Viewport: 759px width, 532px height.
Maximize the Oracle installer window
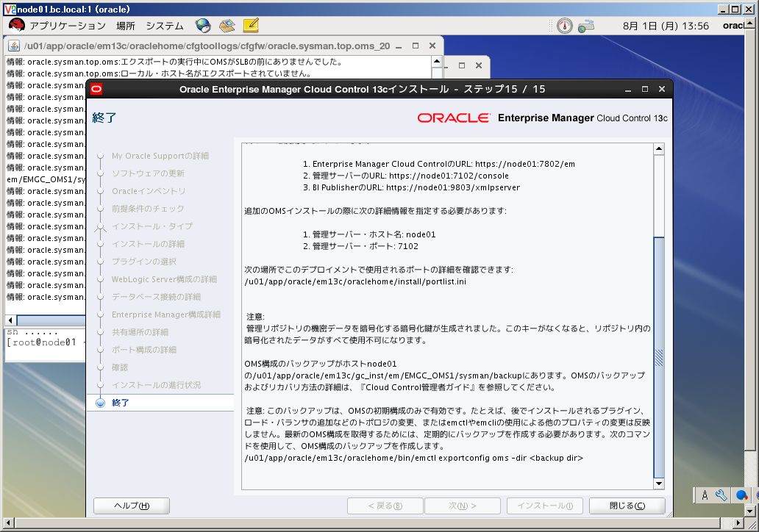coord(645,89)
